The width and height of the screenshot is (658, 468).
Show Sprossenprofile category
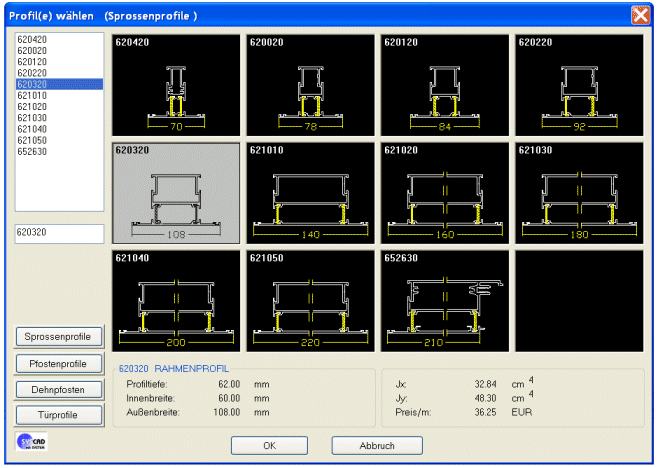(x=58, y=337)
